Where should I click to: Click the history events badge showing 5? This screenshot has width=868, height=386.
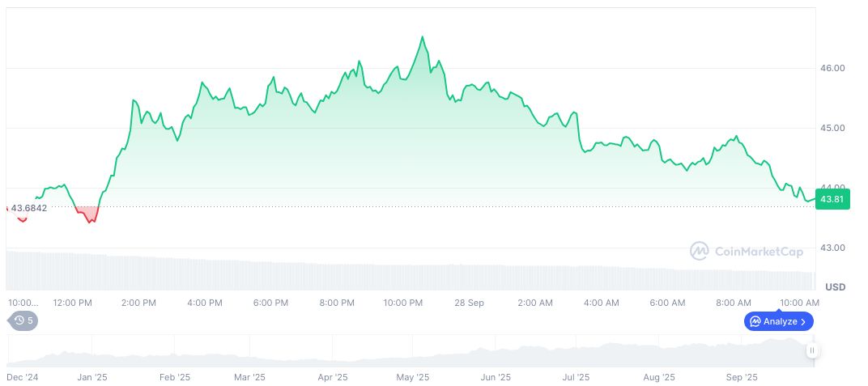(x=23, y=320)
